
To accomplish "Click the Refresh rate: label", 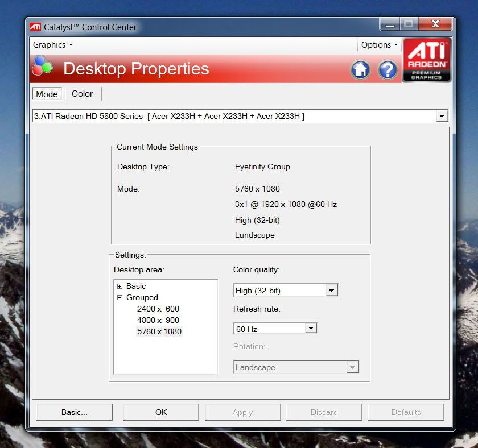I will [257, 309].
